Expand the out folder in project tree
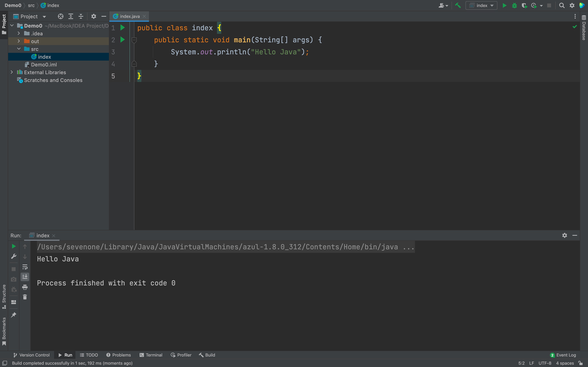 point(19,41)
